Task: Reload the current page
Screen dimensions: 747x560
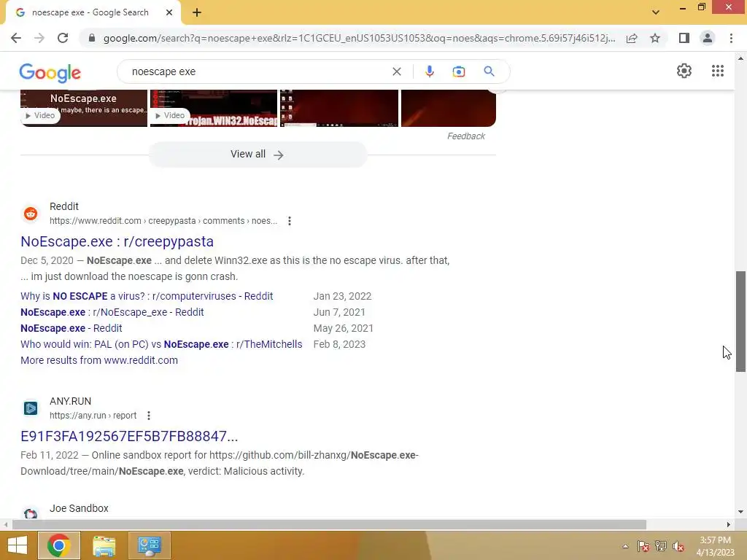Action: pos(63,38)
